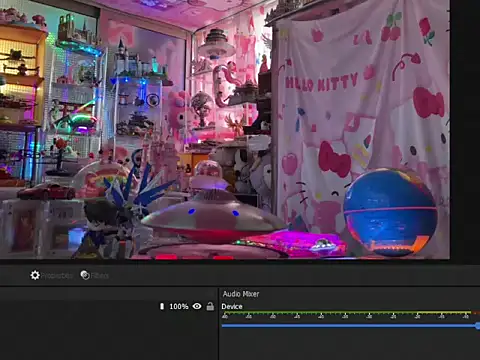This screenshot has width=480, height=360.
Task: Click the 100% value in the source row
Action: pos(179,306)
